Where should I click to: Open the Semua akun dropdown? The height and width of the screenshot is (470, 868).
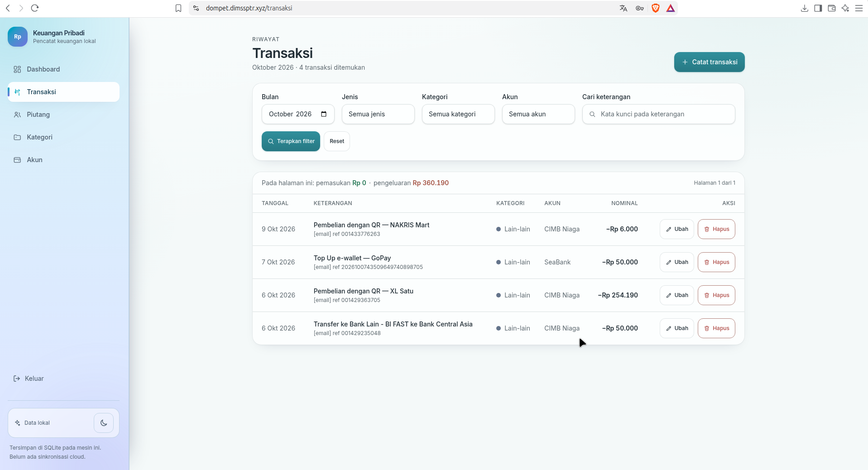[538, 114]
